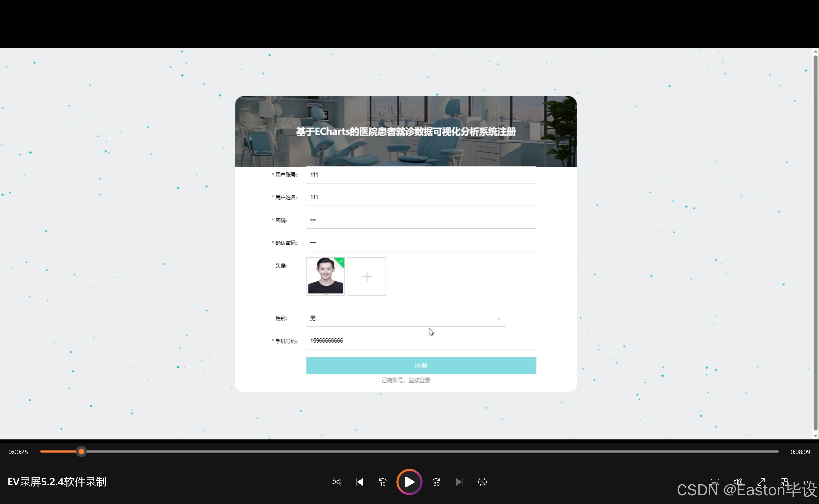Skip back 10 seconds
819x504 pixels.
[382, 482]
